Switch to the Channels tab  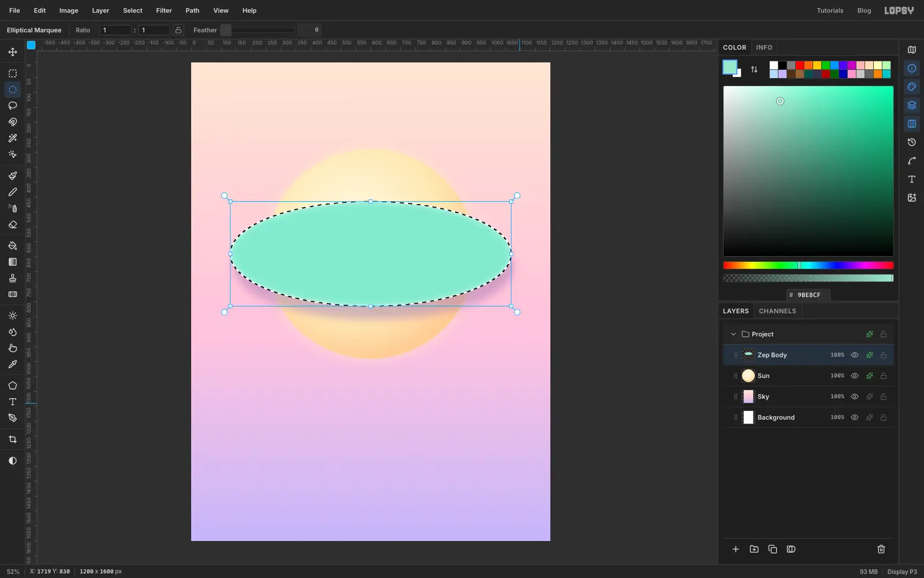tap(777, 311)
